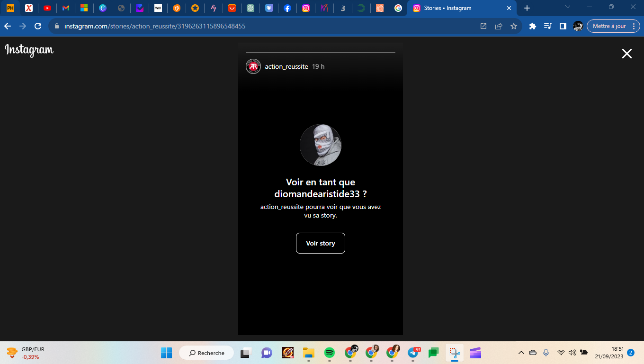This screenshot has height=364, width=644.
Task: Toggle the browser side panel
Action: click(563, 26)
